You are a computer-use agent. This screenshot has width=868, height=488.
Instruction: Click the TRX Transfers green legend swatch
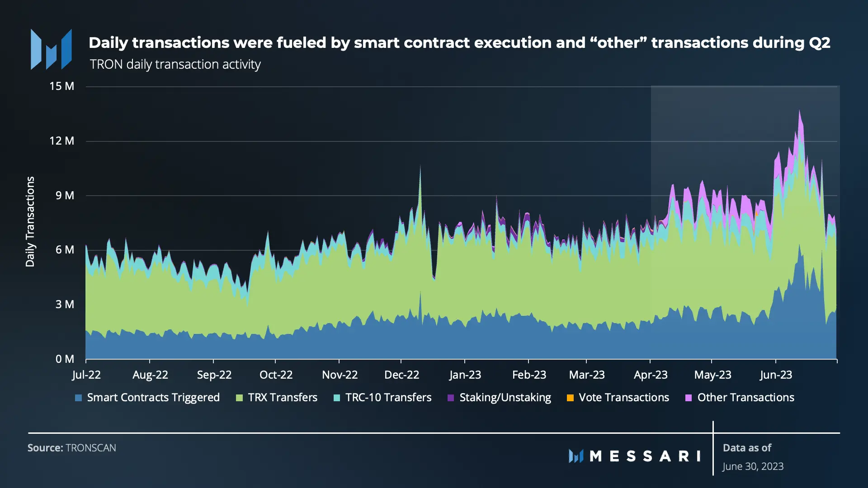(x=240, y=398)
